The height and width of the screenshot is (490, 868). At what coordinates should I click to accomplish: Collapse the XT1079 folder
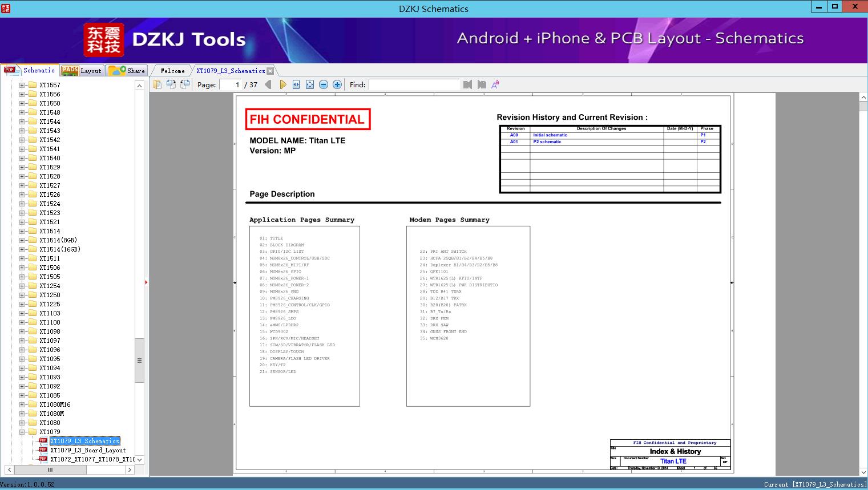22,432
